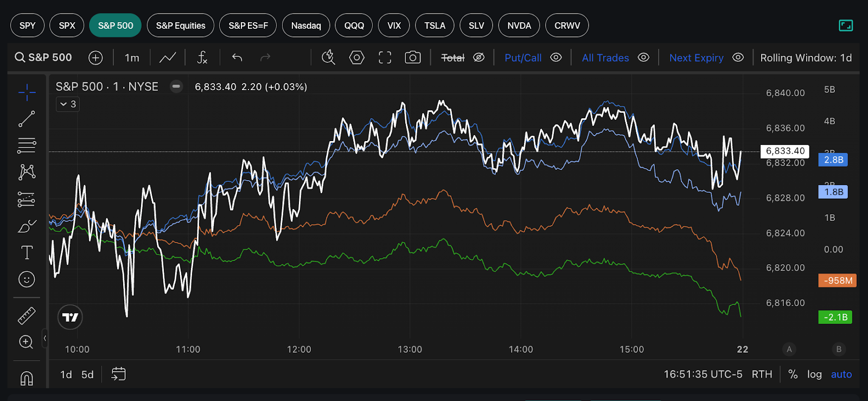Take a chart snapshot with camera icon

click(412, 58)
